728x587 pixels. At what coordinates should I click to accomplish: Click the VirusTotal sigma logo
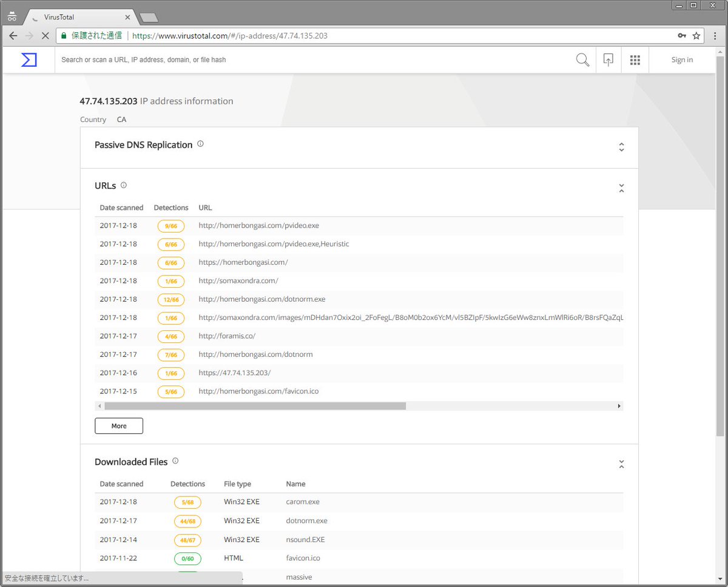tap(29, 59)
